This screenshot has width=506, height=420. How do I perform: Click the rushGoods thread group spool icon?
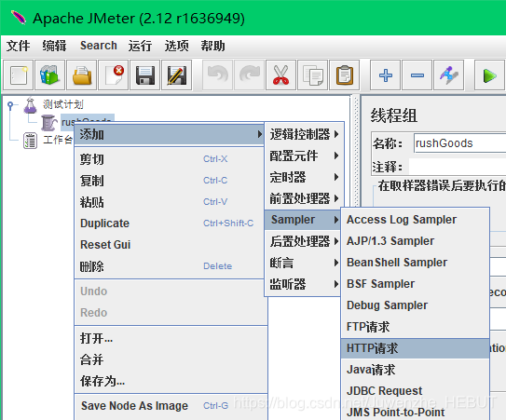48,123
